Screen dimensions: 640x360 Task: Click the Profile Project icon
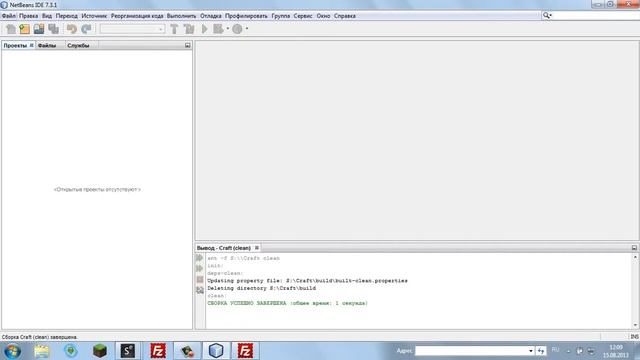tap(237, 29)
